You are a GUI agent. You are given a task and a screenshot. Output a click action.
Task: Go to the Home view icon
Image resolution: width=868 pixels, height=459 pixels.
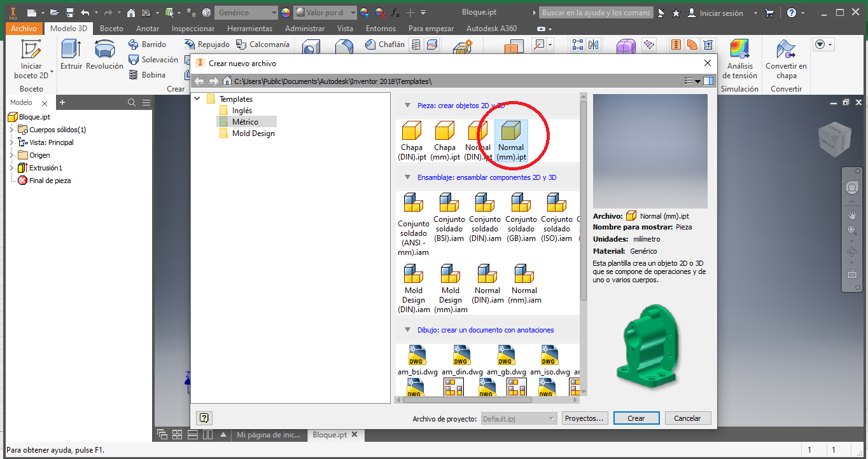131,13
